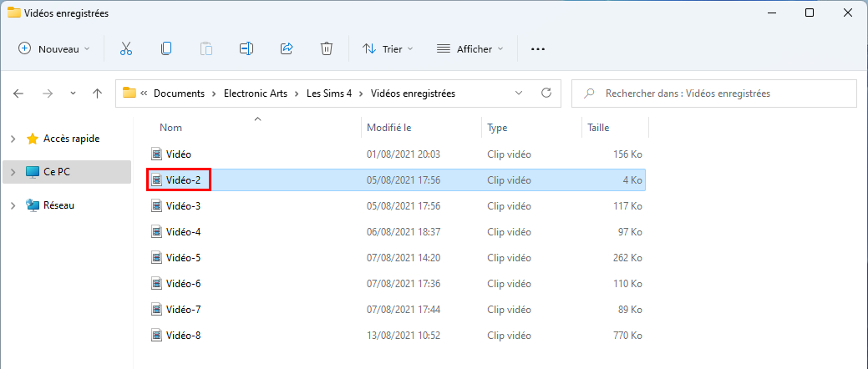Open the Nouveau dropdown menu

coord(53,48)
